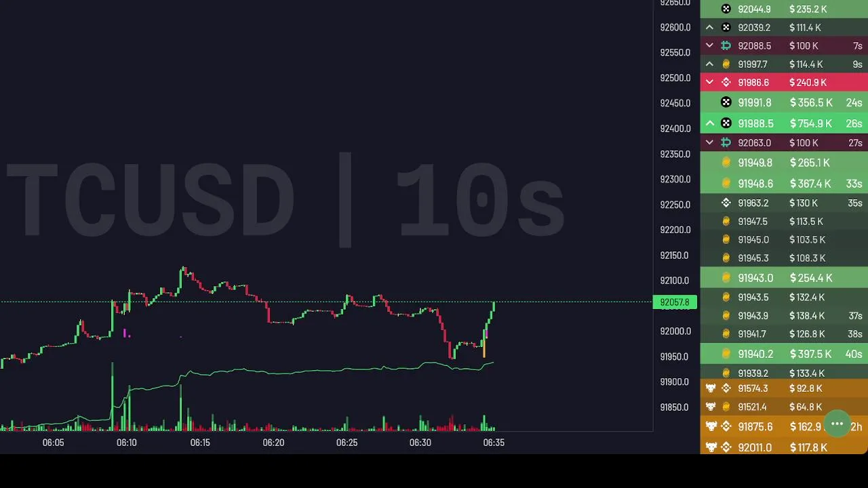Click the OKX icon beside 91988.5
868x488 pixels.
point(726,123)
